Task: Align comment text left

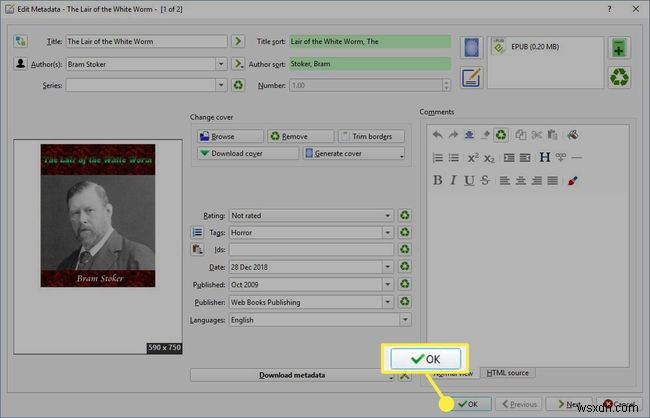Action: point(504,180)
